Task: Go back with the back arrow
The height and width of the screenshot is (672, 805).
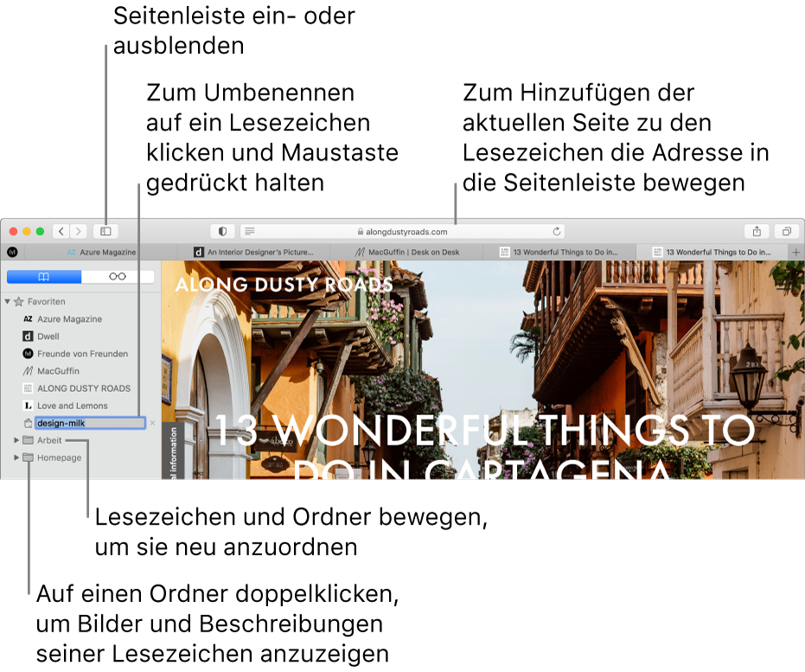Action: click(x=61, y=232)
